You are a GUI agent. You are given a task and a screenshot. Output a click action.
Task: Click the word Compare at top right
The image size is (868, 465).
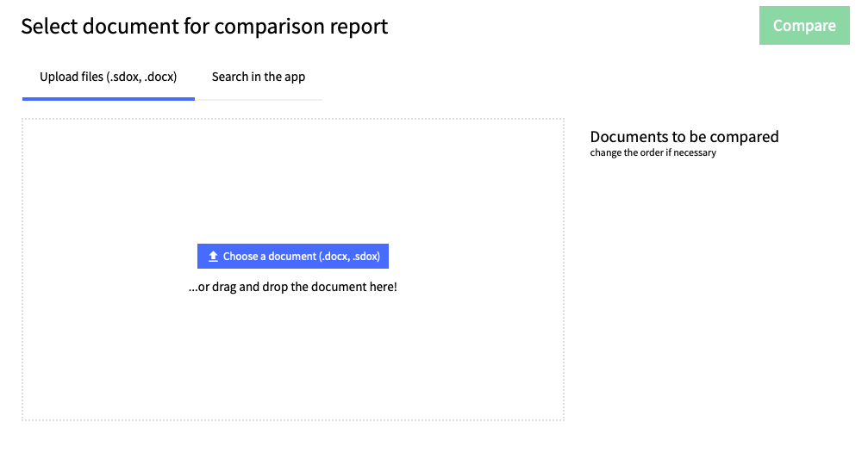coord(804,26)
